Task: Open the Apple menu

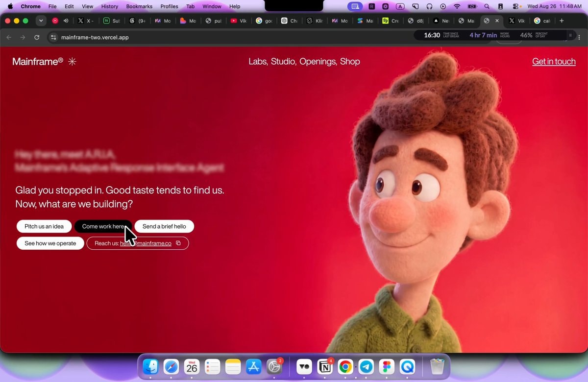Action: pos(10,6)
